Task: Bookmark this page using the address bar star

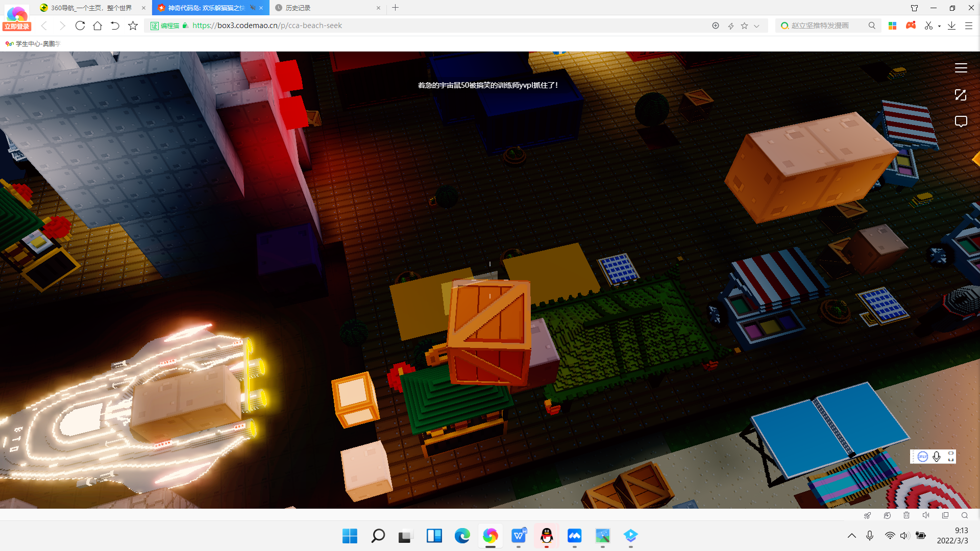Action: tap(744, 26)
